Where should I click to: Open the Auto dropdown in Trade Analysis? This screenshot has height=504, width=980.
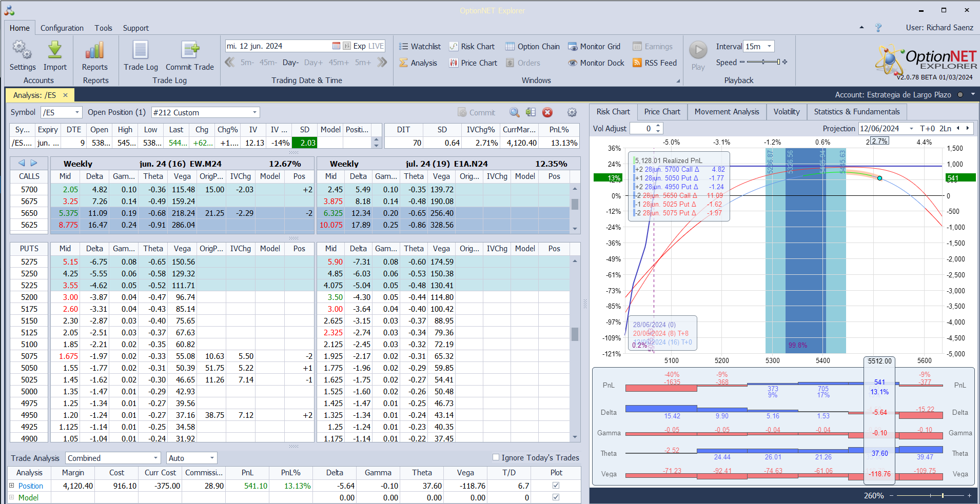pyautogui.click(x=212, y=458)
